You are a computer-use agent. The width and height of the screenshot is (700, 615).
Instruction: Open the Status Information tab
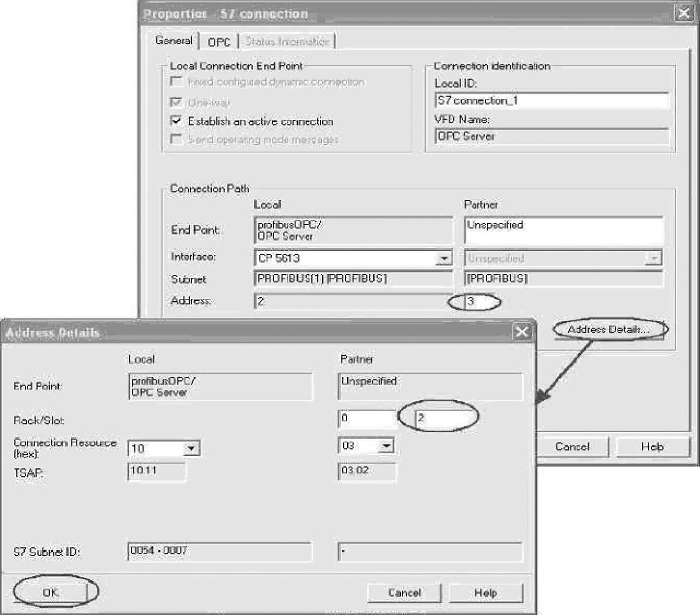click(287, 42)
